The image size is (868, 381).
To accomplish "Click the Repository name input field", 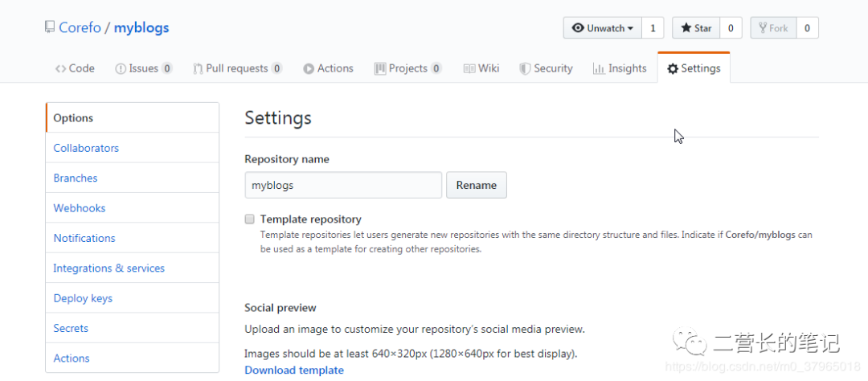I will [343, 185].
